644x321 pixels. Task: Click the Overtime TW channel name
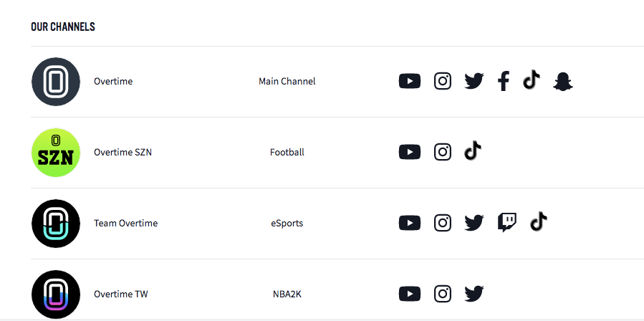coord(120,294)
